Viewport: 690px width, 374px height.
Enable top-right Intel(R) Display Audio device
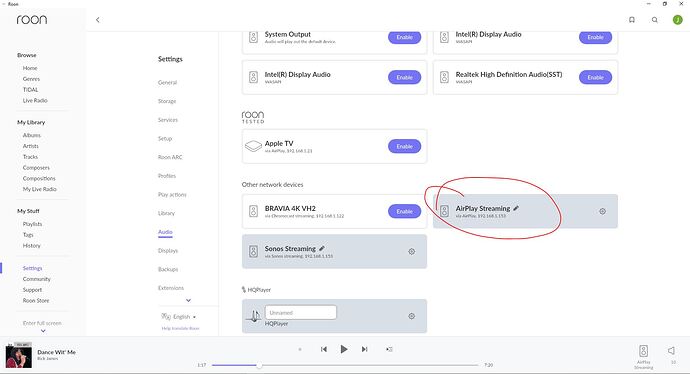[595, 37]
